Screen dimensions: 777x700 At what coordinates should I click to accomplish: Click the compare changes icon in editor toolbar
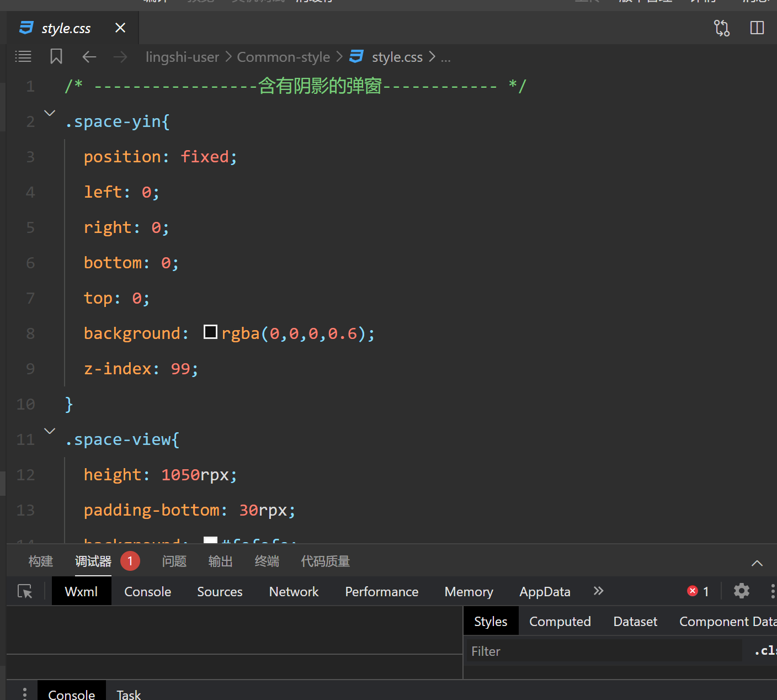click(721, 28)
